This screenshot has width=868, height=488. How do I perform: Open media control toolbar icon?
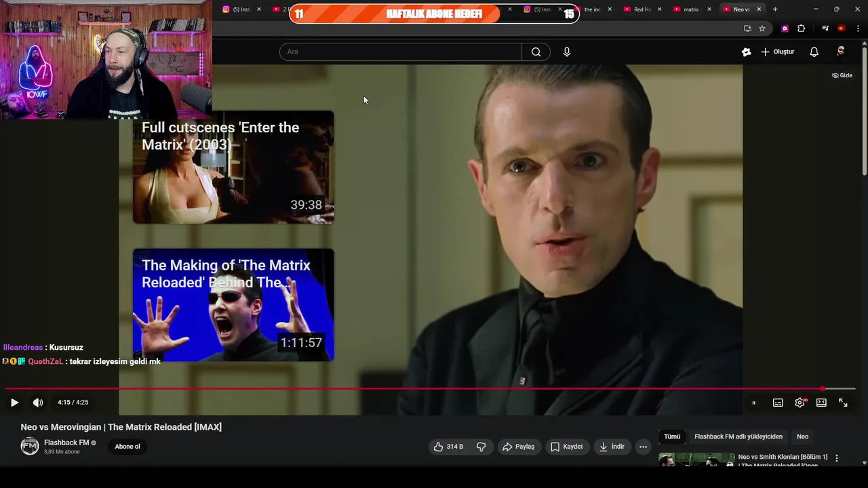(x=825, y=28)
